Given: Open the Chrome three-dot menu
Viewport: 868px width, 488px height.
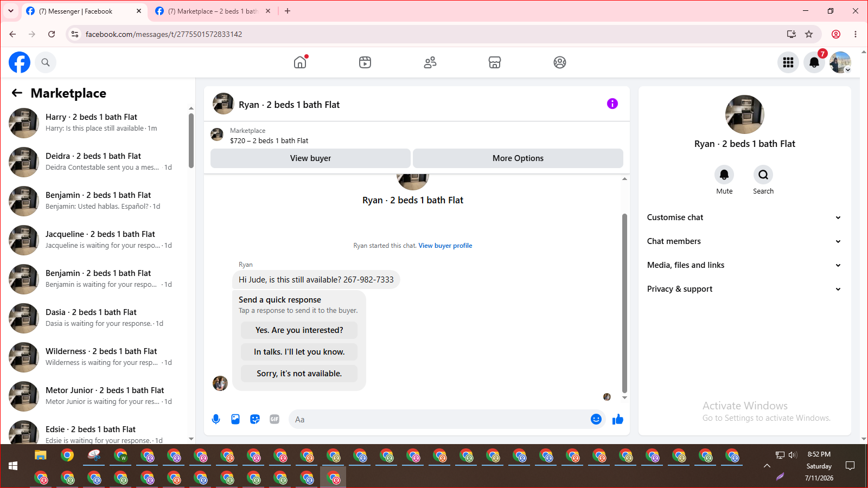Looking at the screenshot, I should click(x=856, y=34).
